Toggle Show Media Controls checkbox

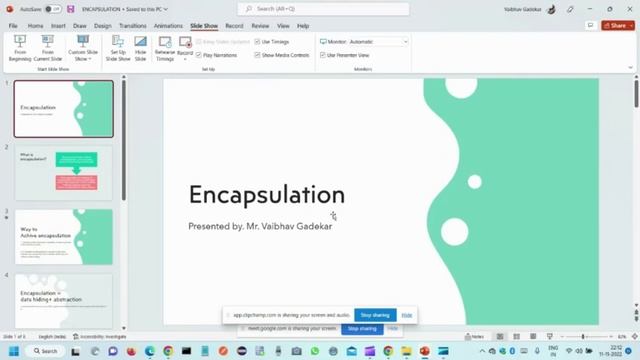click(x=257, y=55)
